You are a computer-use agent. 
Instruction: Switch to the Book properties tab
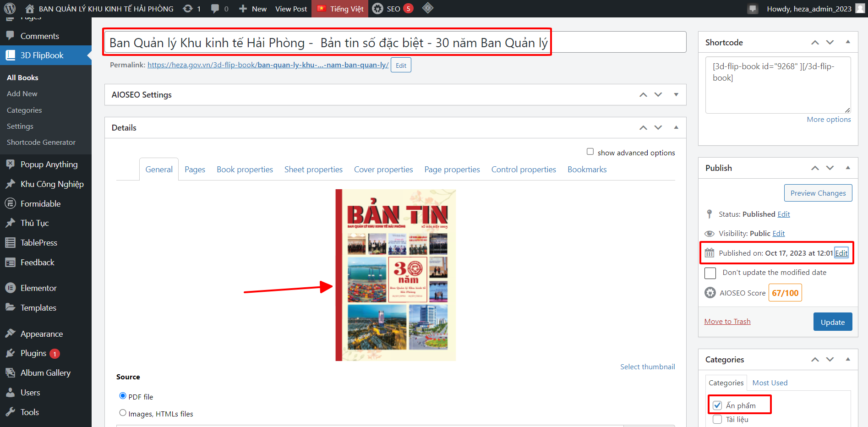click(x=245, y=170)
